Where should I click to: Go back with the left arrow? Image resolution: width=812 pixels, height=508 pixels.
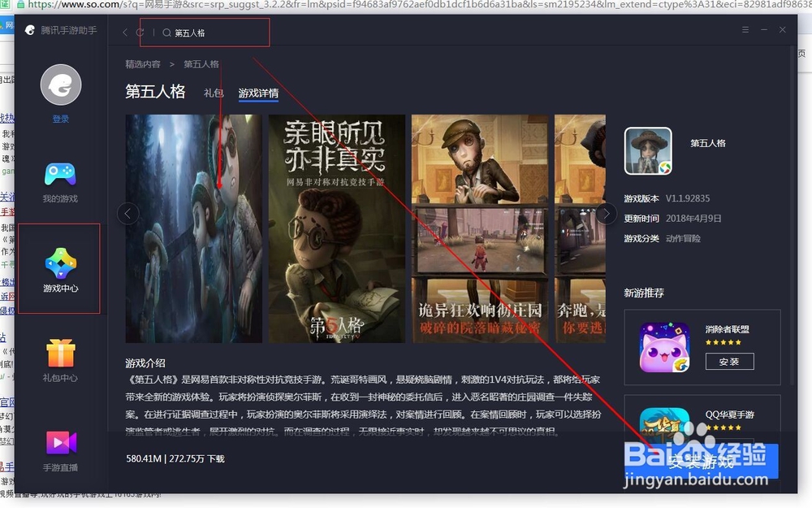point(125,33)
